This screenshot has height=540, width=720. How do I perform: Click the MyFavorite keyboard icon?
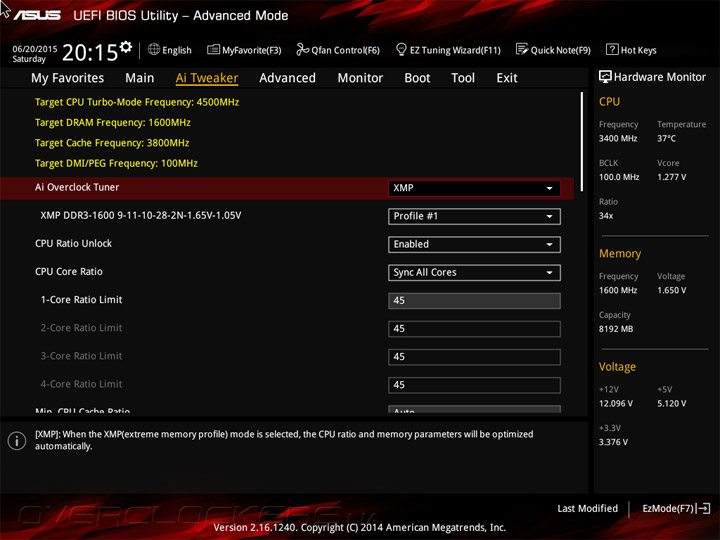click(x=213, y=49)
